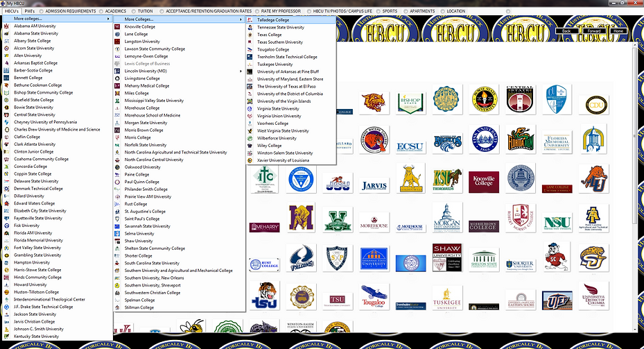The height and width of the screenshot is (349, 644).
Task: Click the icon next to Dillard University
Action: click(6, 196)
